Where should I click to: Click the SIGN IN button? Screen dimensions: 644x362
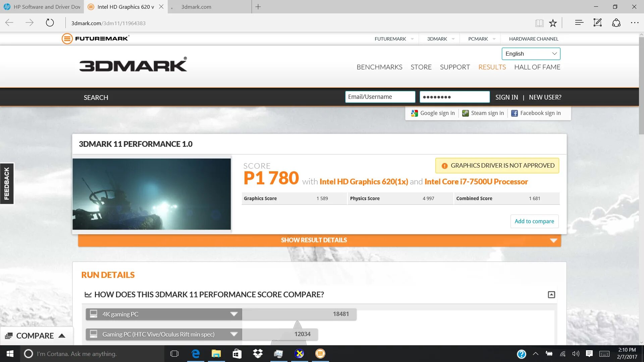pos(506,97)
